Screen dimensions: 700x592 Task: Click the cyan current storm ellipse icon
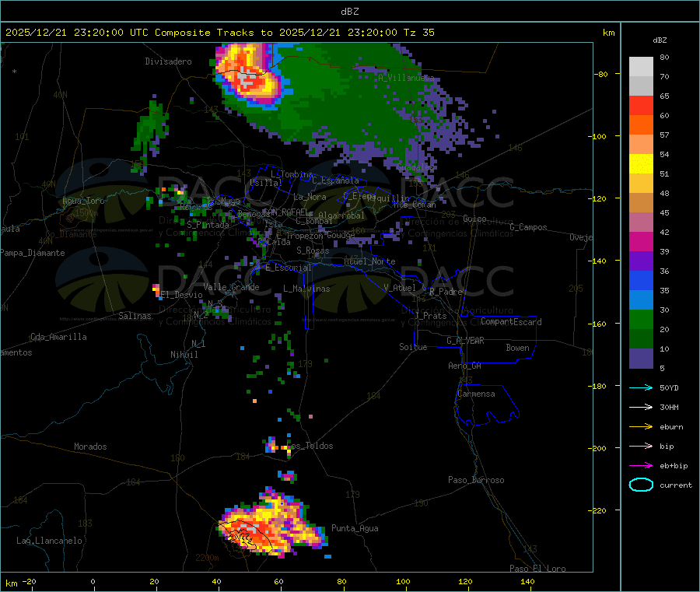(641, 485)
